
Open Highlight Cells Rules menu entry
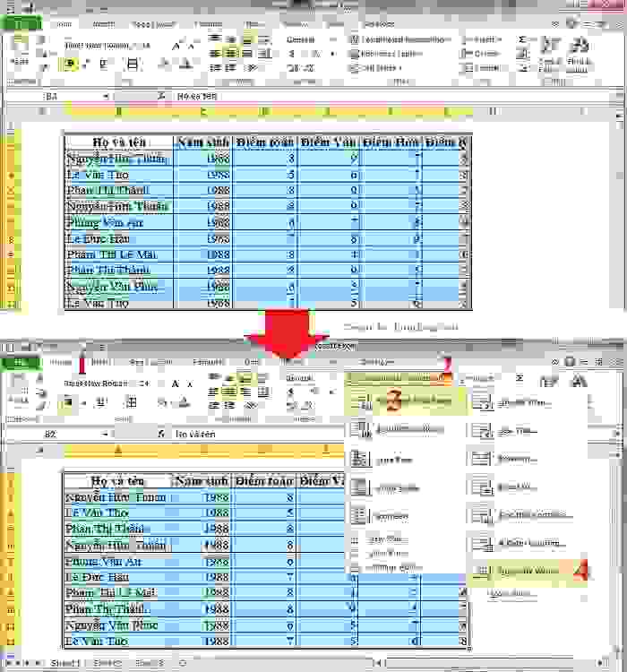pyautogui.click(x=405, y=401)
